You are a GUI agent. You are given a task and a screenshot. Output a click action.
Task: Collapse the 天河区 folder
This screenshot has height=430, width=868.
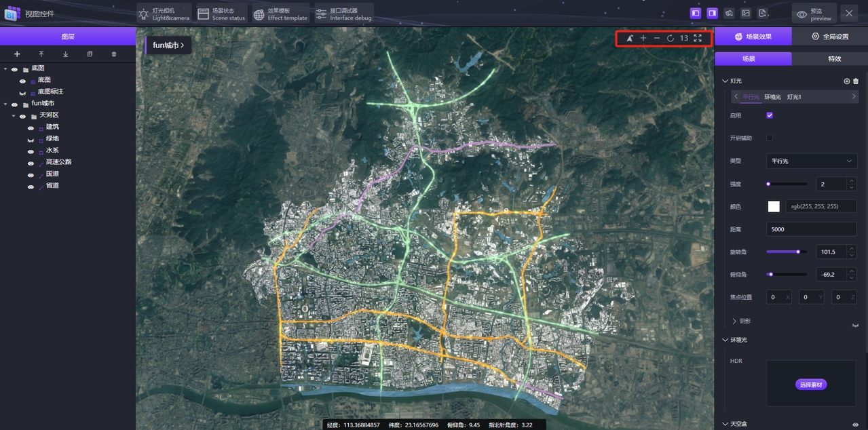pyautogui.click(x=14, y=116)
